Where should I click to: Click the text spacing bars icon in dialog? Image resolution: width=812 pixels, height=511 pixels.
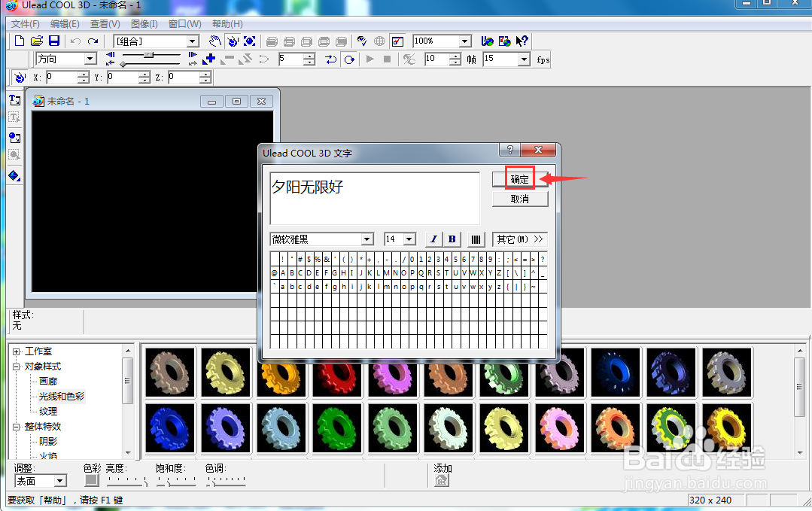[476, 239]
